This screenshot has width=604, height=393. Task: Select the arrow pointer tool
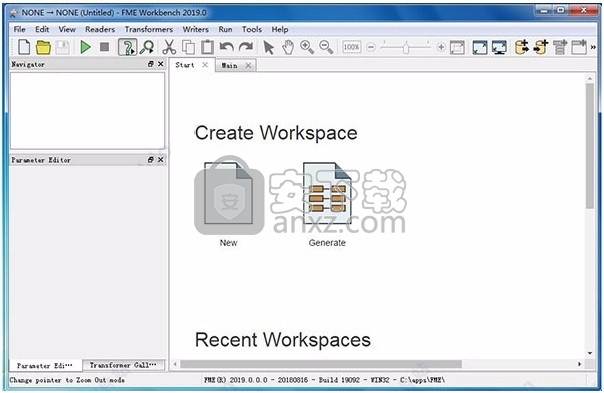pyautogui.click(x=268, y=47)
